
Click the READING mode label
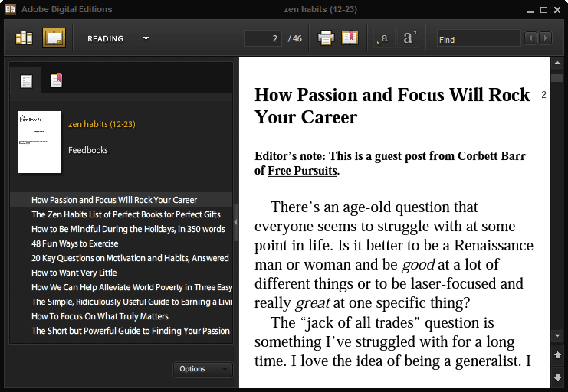106,39
